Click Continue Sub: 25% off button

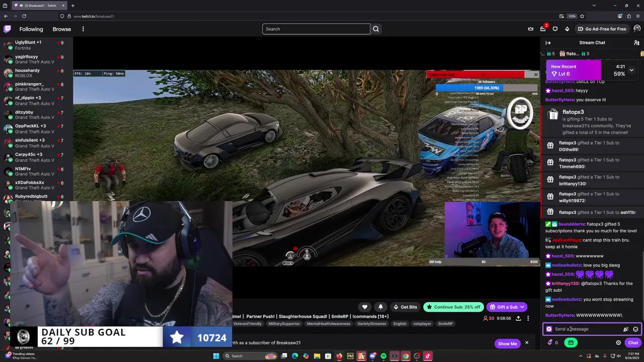(453, 307)
